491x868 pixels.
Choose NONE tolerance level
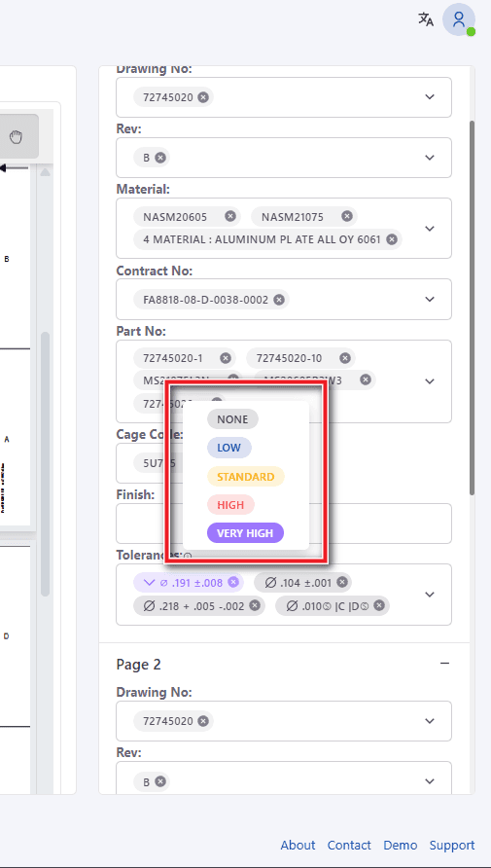coord(232,419)
